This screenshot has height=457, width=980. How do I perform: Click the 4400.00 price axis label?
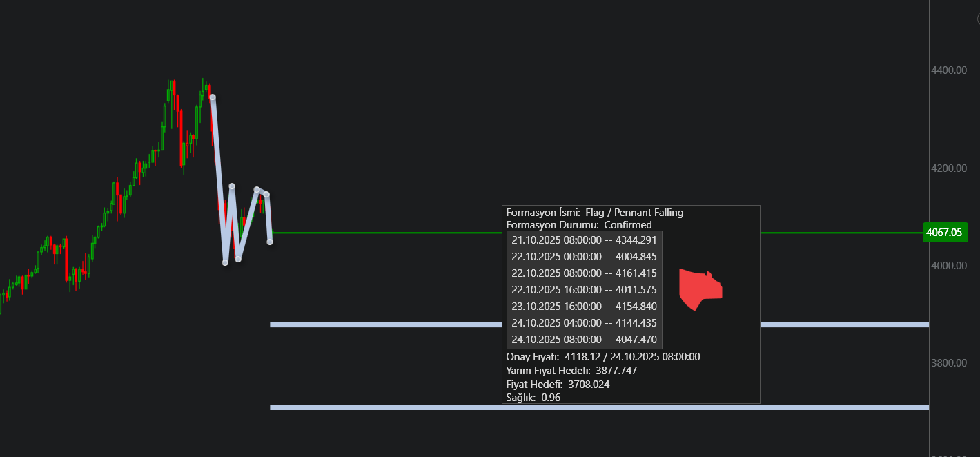(948, 70)
